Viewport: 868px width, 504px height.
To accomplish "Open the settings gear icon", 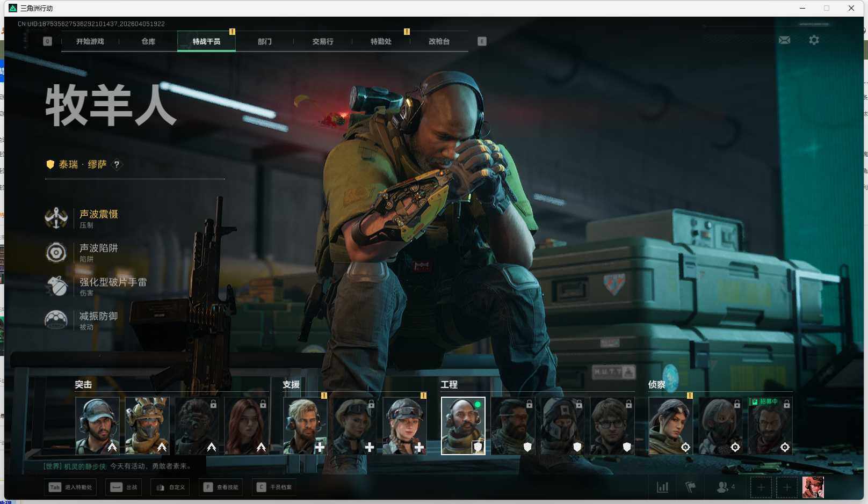I will [814, 40].
